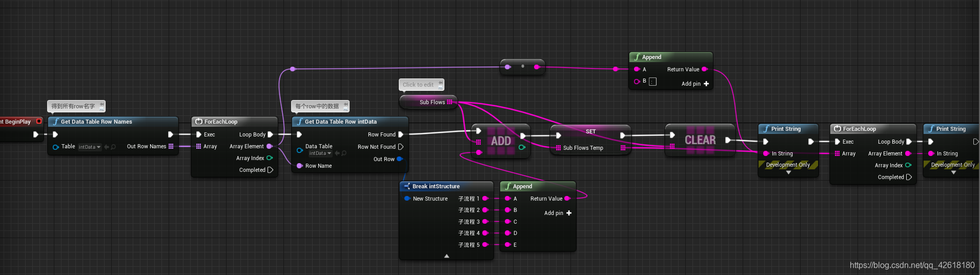Click New Structure pin on Break intStructure
Viewport: 980px width, 275px height.
coord(407,199)
